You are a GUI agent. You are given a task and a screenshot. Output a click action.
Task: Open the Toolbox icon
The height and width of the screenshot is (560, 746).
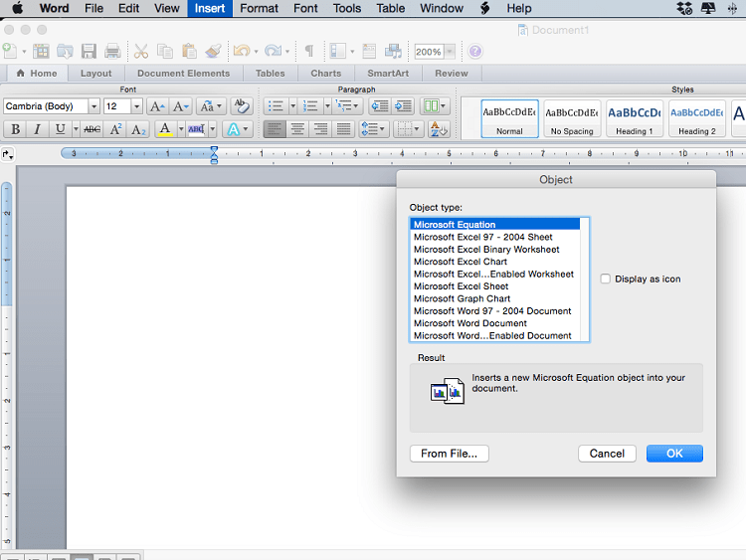click(369, 51)
